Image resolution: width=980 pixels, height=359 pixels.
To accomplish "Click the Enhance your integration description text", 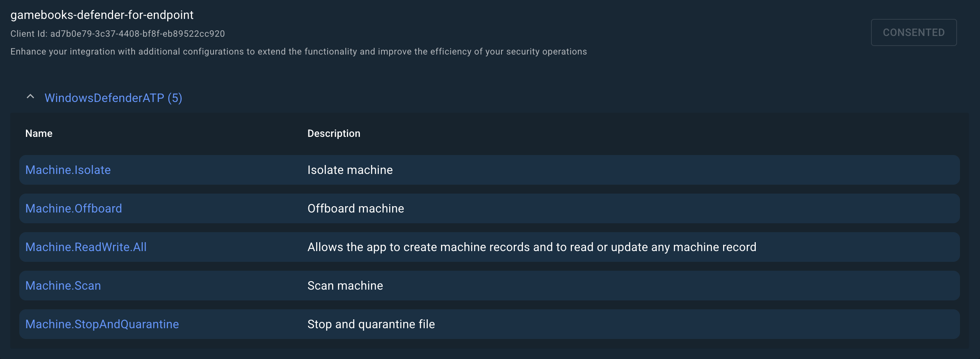I will pos(299,52).
